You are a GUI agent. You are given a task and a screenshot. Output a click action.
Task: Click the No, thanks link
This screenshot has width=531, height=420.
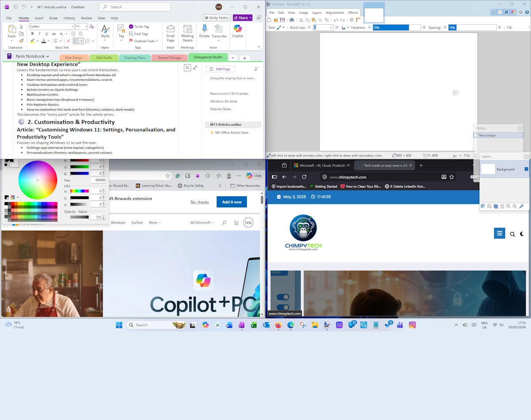coord(200,202)
